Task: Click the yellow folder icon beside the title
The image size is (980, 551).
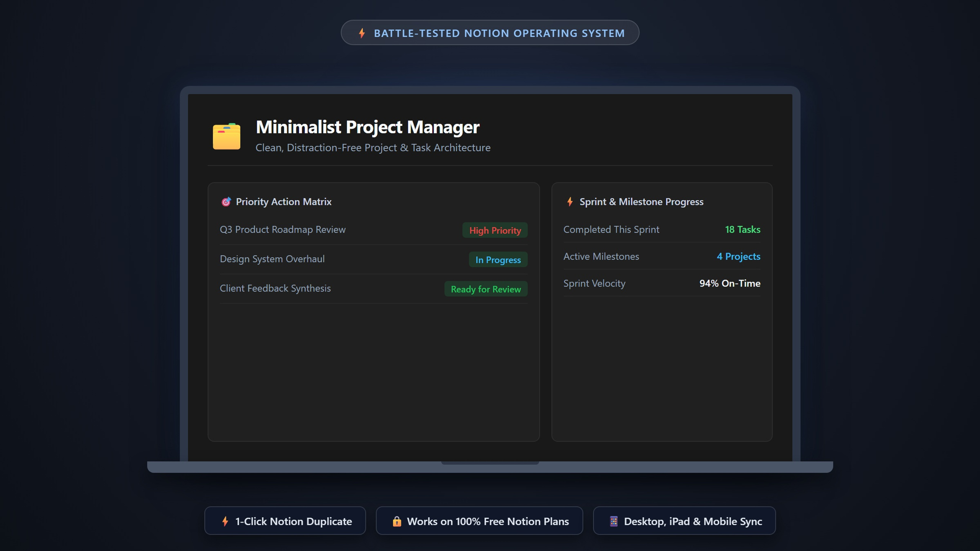Action: pyautogui.click(x=227, y=136)
